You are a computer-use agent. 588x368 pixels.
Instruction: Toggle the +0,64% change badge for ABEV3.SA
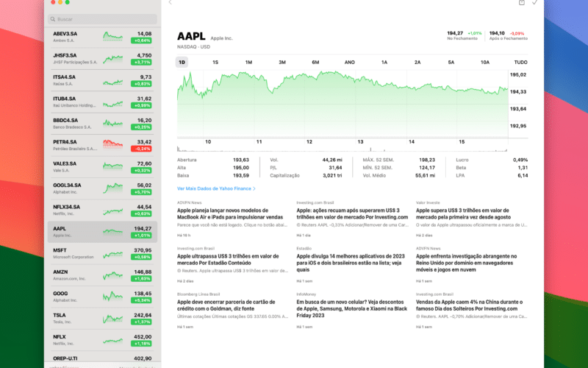click(141, 40)
